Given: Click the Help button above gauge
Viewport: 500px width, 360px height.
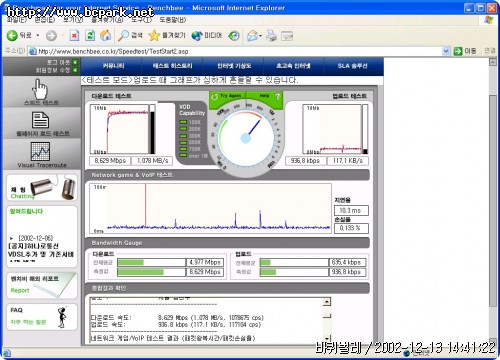Looking at the screenshot, I should pos(265,96).
